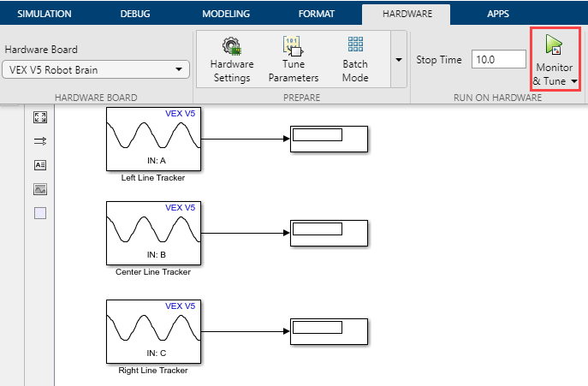Viewport: 588px width, 386px height.
Task: Click the signal line from Right Line Tracker
Action: tap(246, 331)
